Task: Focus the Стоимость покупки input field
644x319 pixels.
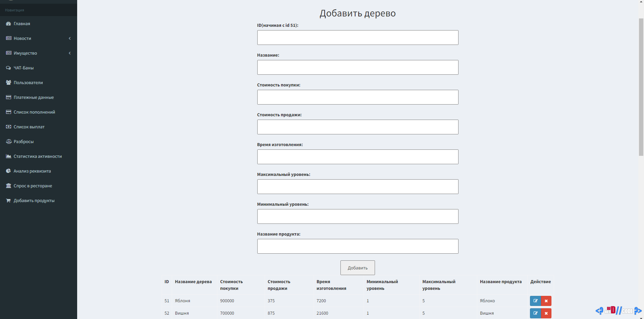Action: (x=358, y=97)
